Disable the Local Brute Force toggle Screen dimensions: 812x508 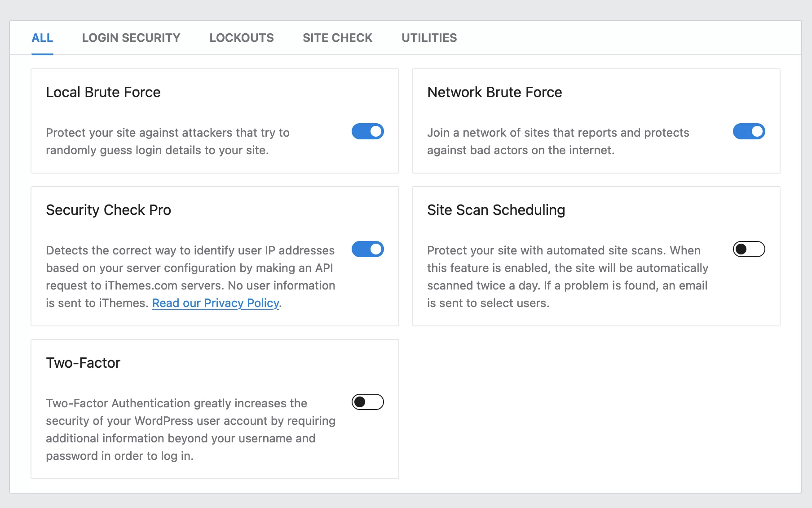[x=367, y=132]
